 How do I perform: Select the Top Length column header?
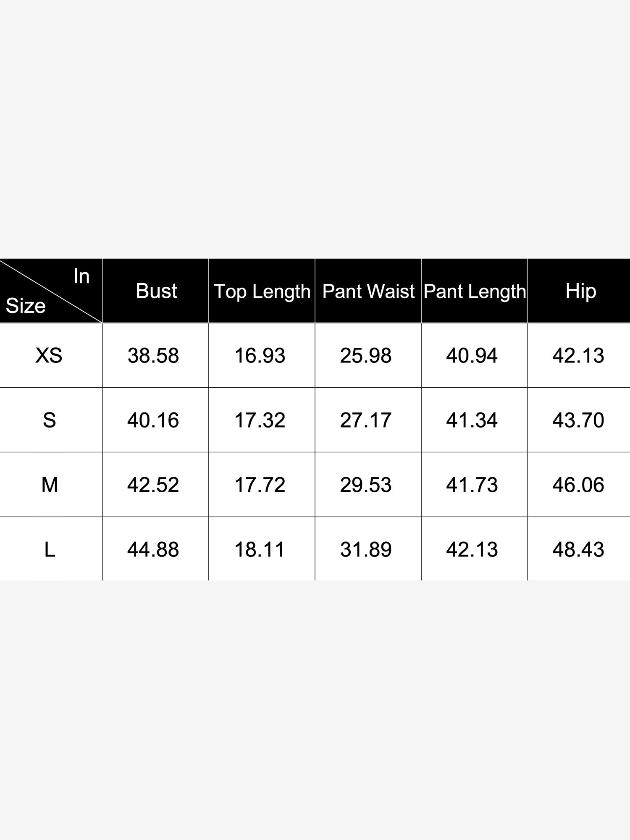[262, 291]
